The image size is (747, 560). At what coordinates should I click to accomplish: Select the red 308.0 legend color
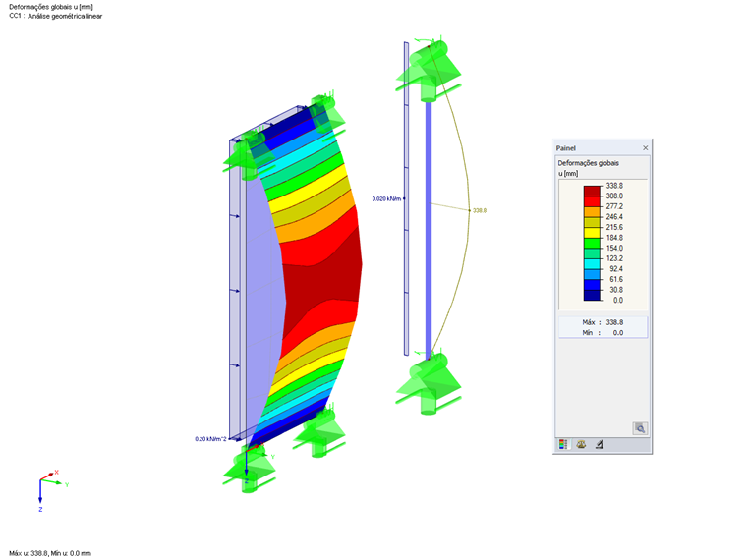[x=592, y=201]
